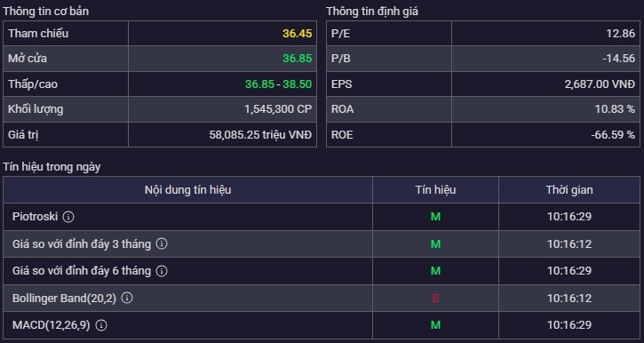The width and height of the screenshot is (644, 343).
Task: Click the ROE value -66.59 %
Action: [x=613, y=135]
